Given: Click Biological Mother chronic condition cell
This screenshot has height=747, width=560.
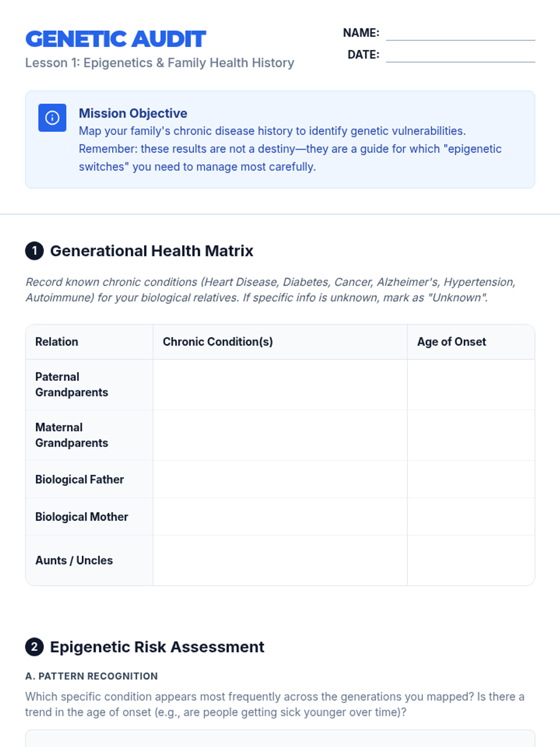Looking at the screenshot, I should (280, 517).
